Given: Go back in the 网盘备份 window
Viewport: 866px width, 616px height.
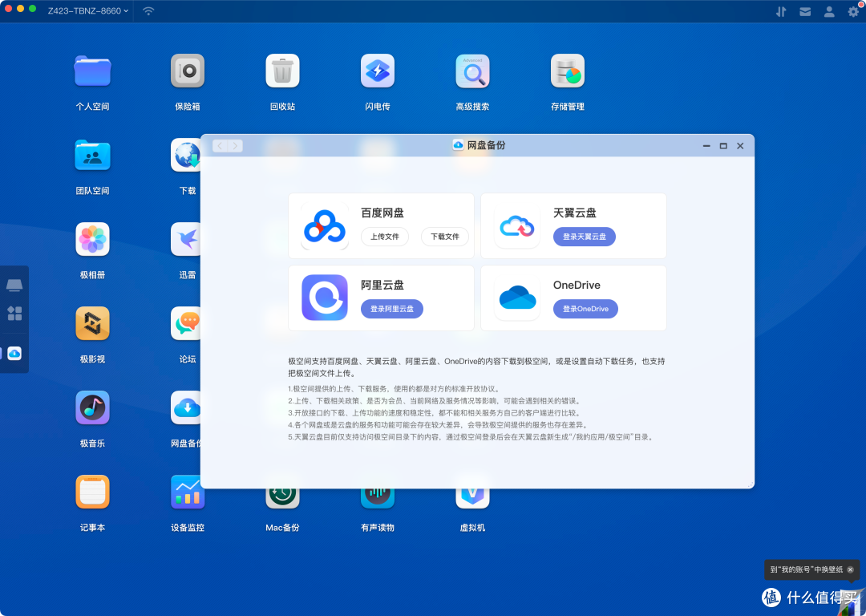Looking at the screenshot, I should pyautogui.click(x=221, y=146).
